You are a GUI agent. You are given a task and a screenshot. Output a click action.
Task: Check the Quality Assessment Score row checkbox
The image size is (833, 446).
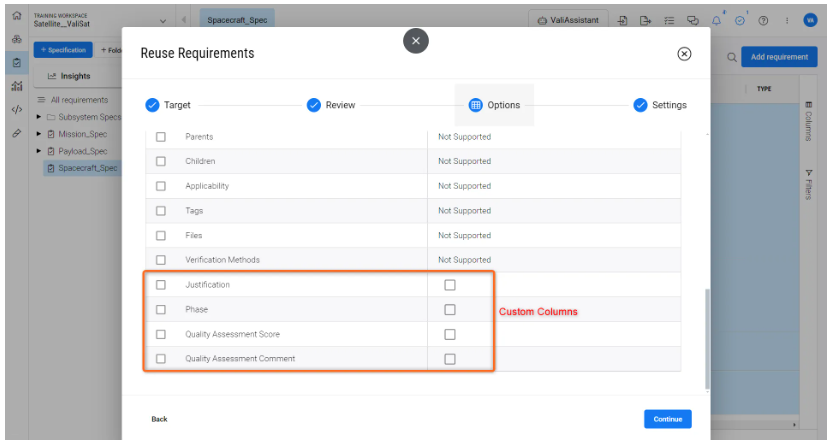coord(161,334)
